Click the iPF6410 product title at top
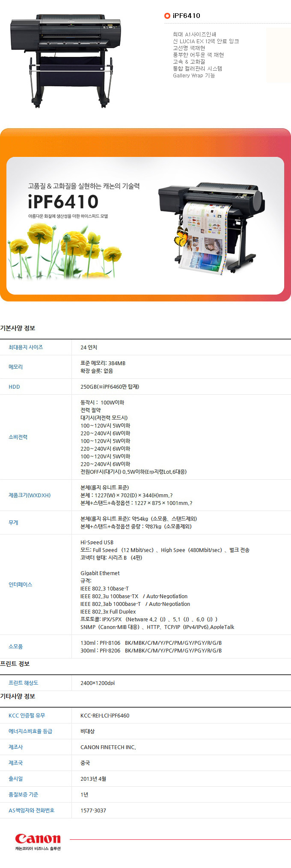This screenshot has width=291, height=868. click(186, 16)
